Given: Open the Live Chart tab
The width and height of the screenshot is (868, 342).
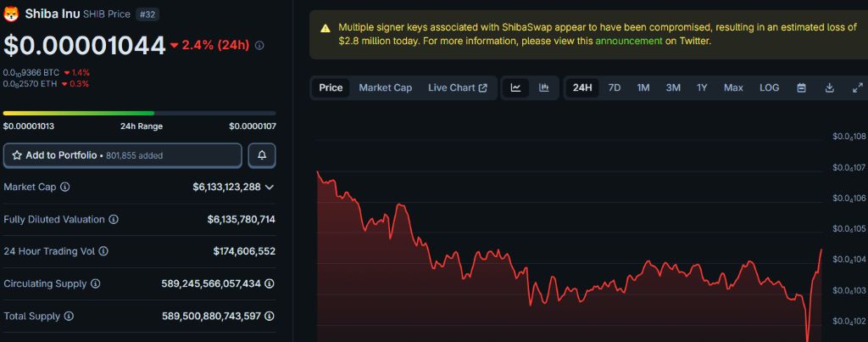Looking at the screenshot, I should coord(457,87).
